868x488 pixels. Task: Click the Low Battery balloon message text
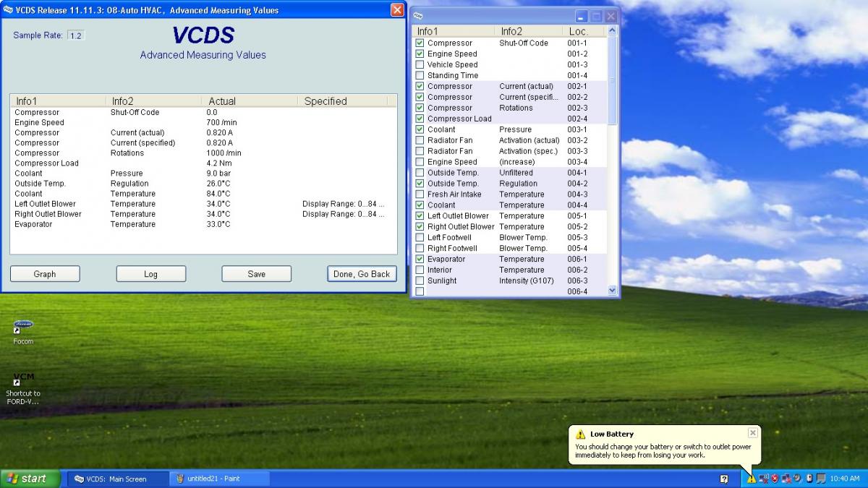[x=663, y=451]
